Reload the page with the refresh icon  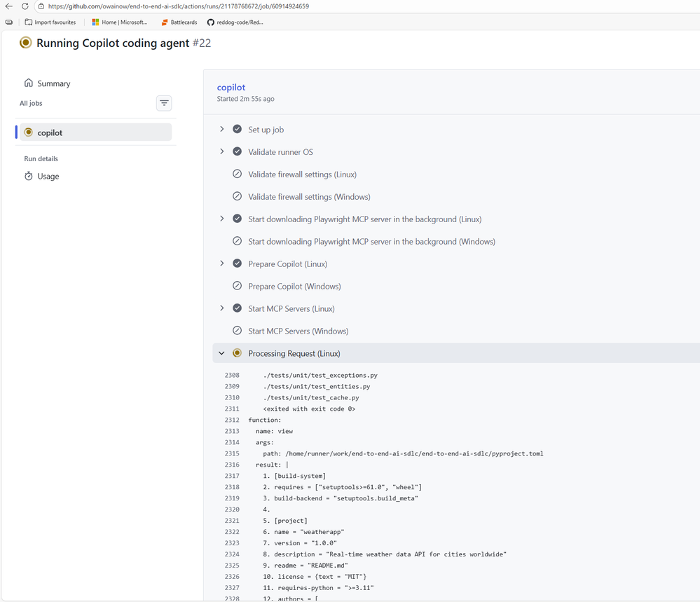pos(25,6)
